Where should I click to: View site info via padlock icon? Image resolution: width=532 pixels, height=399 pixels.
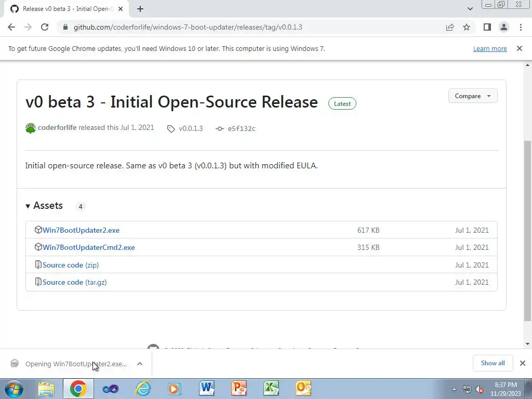pyautogui.click(x=65, y=27)
